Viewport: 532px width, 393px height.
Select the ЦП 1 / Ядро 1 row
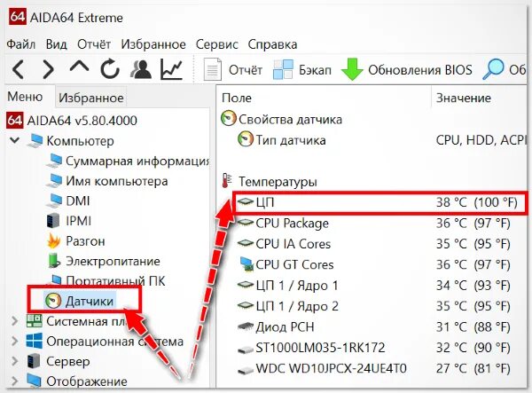click(373, 286)
